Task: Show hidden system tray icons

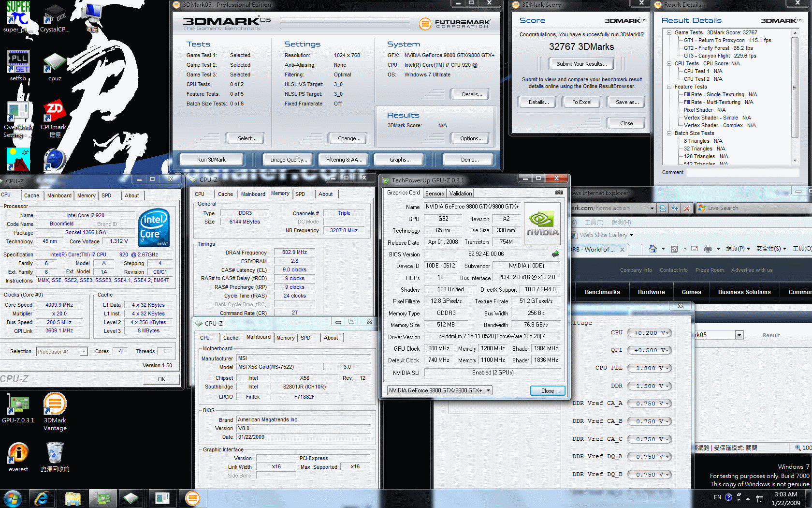Action: [748, 498]
